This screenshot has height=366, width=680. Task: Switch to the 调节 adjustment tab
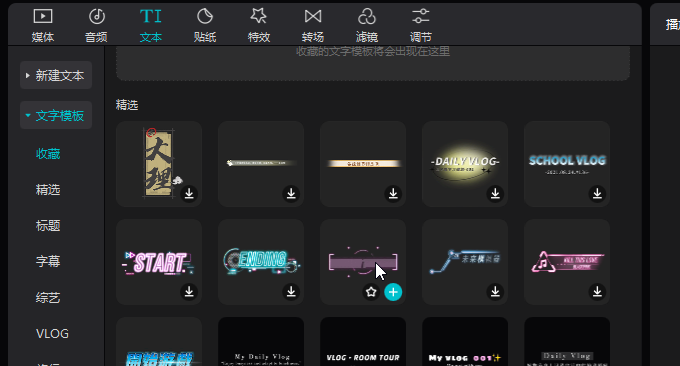pos(421,26)
